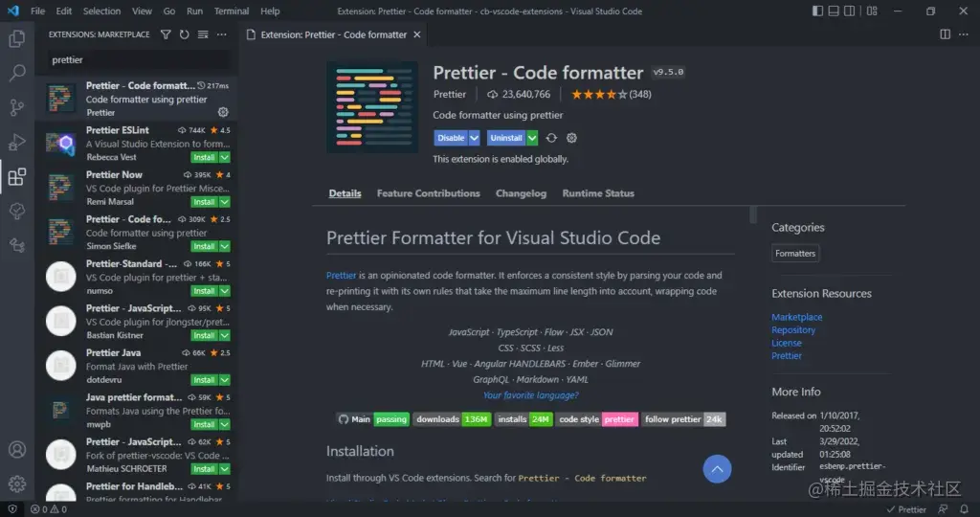980x517 pixels.
Task: Click the feedback icon in status bar
Action: [943, 509]
